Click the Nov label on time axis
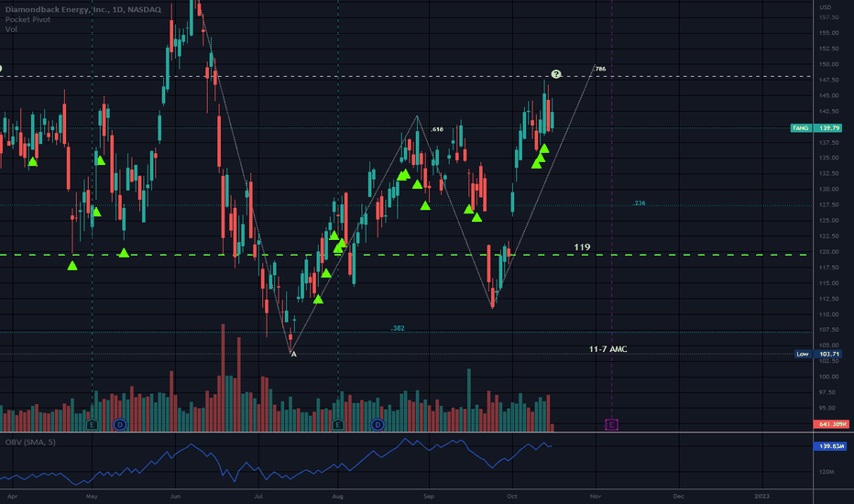Viewport: 854px width, 504px height. pos(596,497)
